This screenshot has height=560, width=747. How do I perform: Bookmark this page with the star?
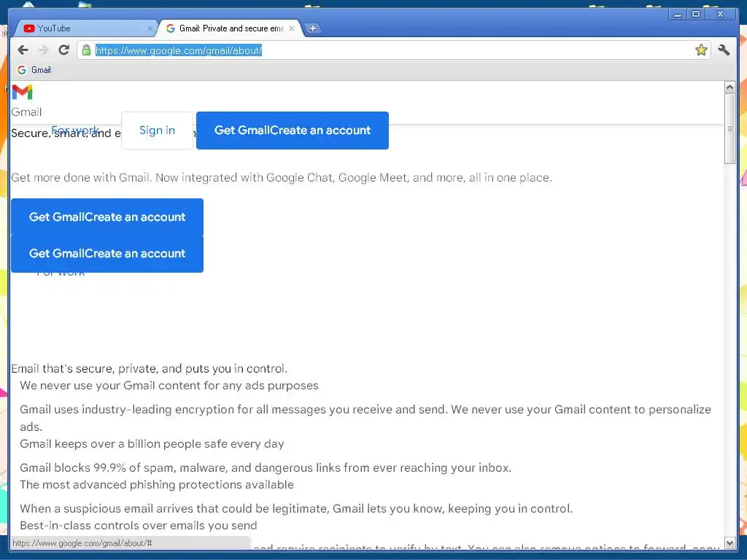point(701,50)
